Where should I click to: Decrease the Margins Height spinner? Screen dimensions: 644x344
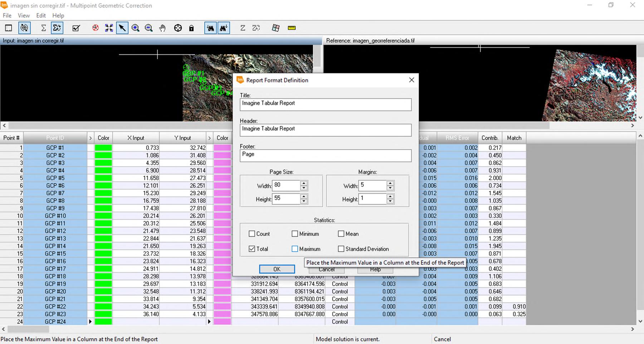[x=390, y=202]
